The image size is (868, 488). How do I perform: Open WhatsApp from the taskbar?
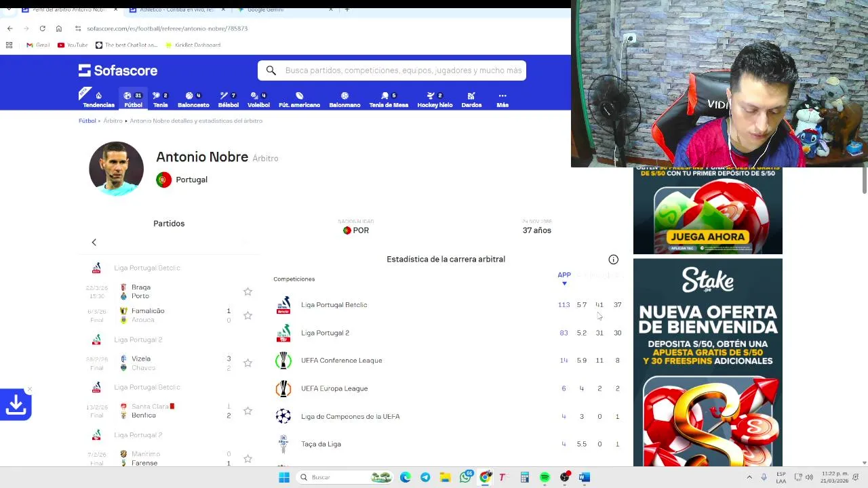click(x=465, y=477)
